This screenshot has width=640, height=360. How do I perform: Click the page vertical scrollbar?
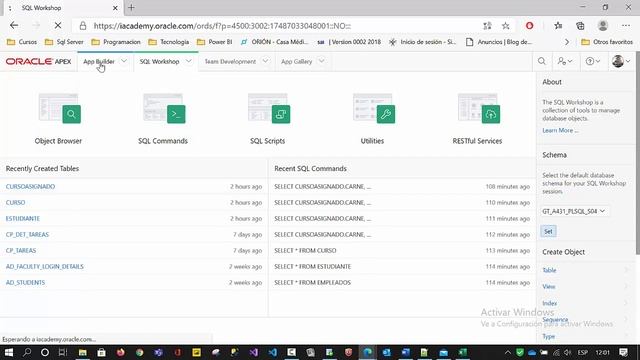coord(638,153)
